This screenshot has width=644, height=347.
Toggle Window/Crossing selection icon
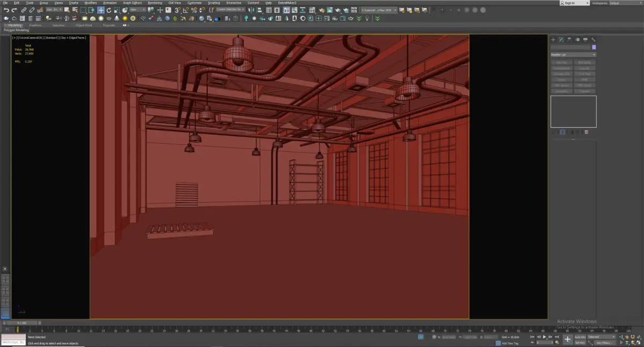click(91, 10)
